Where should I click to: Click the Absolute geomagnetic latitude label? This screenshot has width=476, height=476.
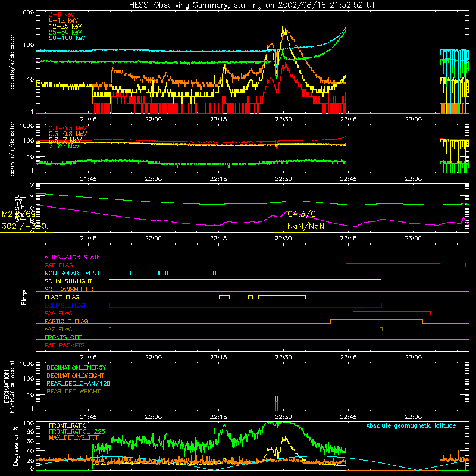[411, 426]
